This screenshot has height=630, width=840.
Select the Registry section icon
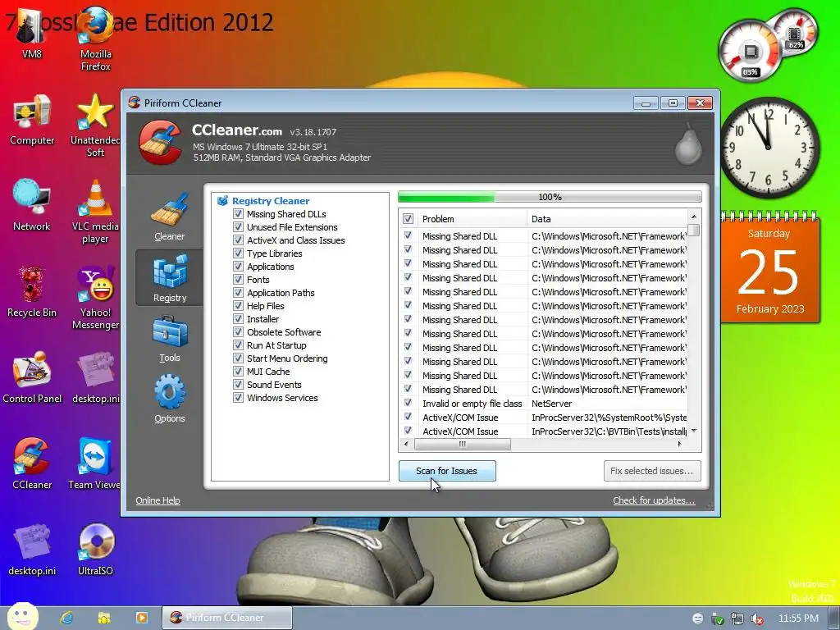[169, 277]
